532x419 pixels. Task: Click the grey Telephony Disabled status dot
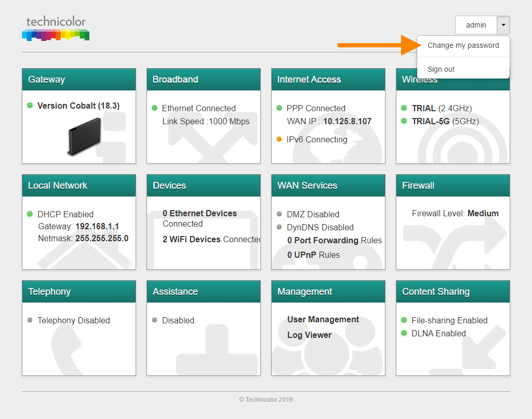tap(30, 320)
